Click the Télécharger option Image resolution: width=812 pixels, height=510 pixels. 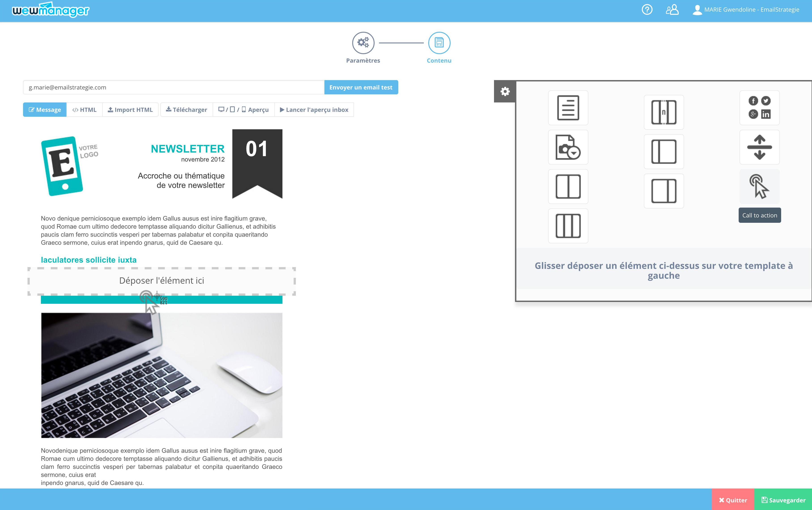[x=186, y=109]
